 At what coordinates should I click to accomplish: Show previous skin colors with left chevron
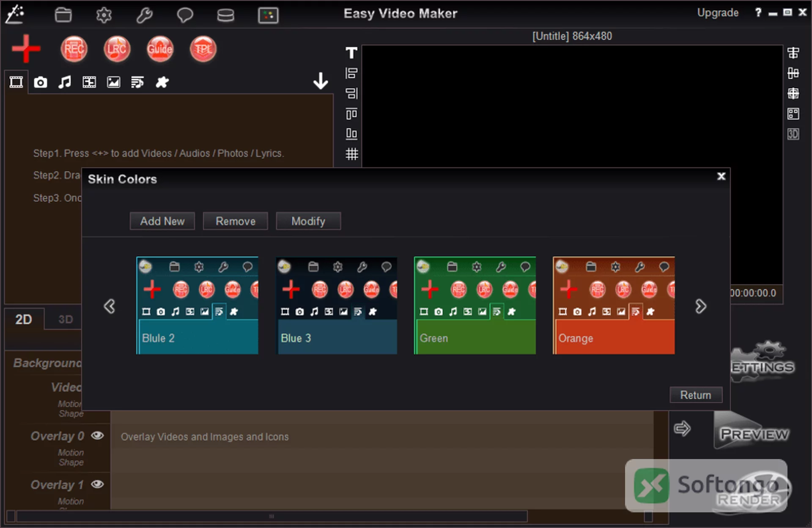coord(110,306)
